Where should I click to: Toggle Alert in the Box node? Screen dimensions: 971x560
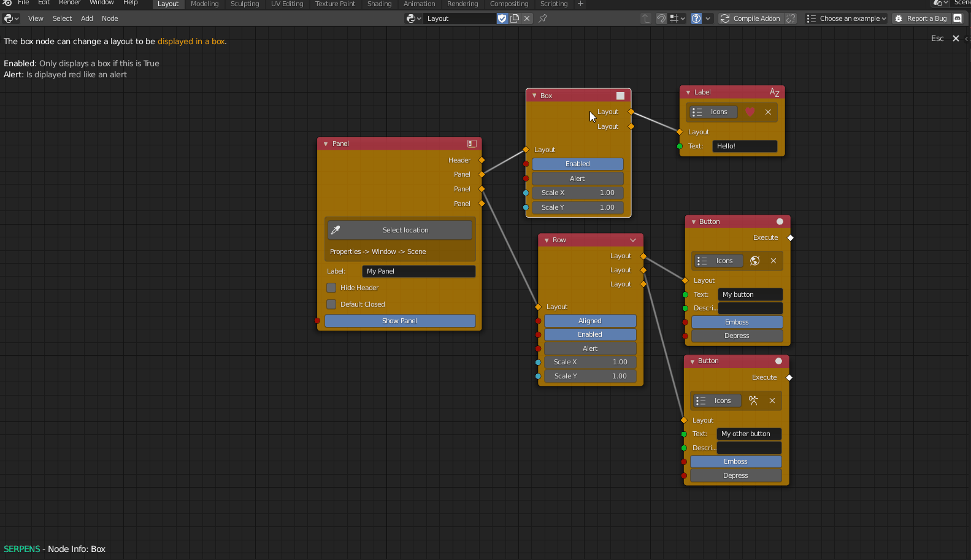tap(578, 178)
